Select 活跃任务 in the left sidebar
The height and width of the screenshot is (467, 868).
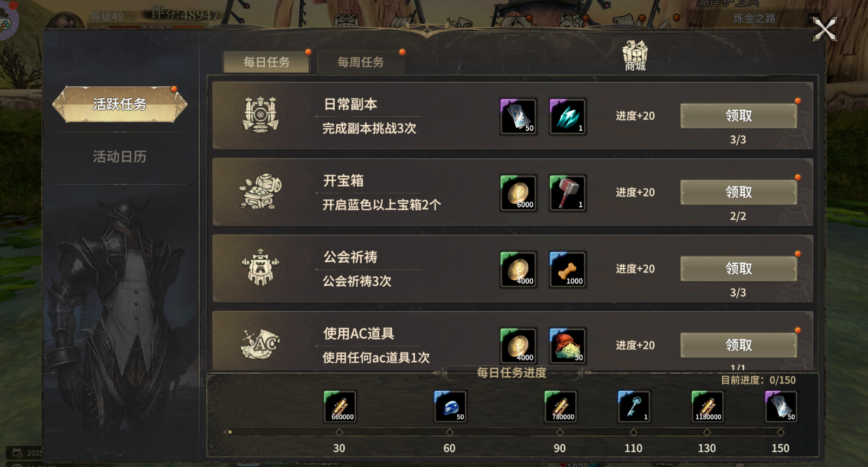tap(119, 104)
